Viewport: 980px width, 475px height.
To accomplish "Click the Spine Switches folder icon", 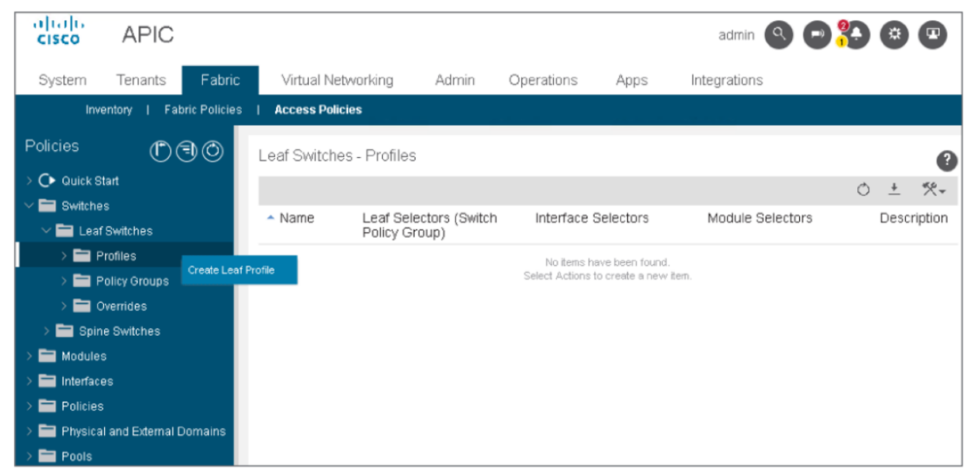I will point(64,331).
